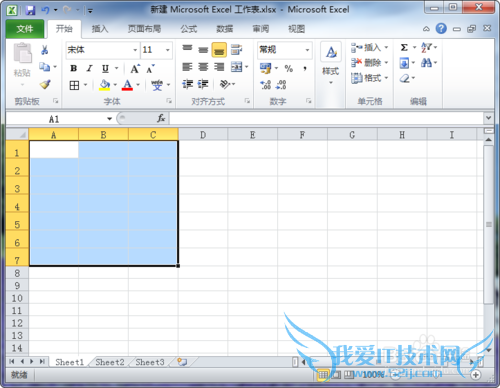Open the font name dropdown
The width and height of the screenshot is (500, 388).
point(135,50)
